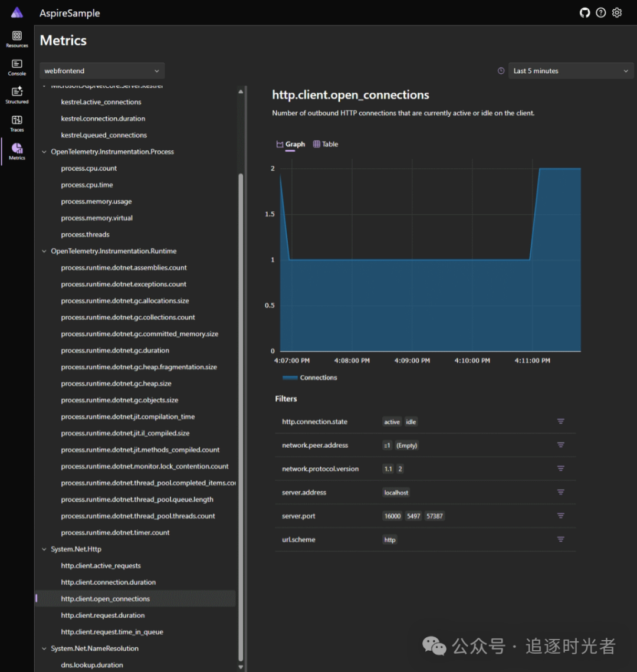
Task: Select the Graph view tab
Action: pos(291,144)
